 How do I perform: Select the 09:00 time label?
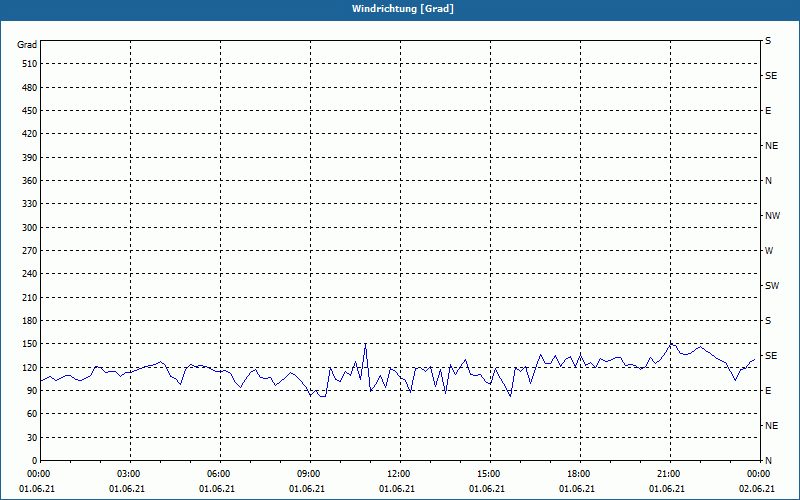[310, 473]
